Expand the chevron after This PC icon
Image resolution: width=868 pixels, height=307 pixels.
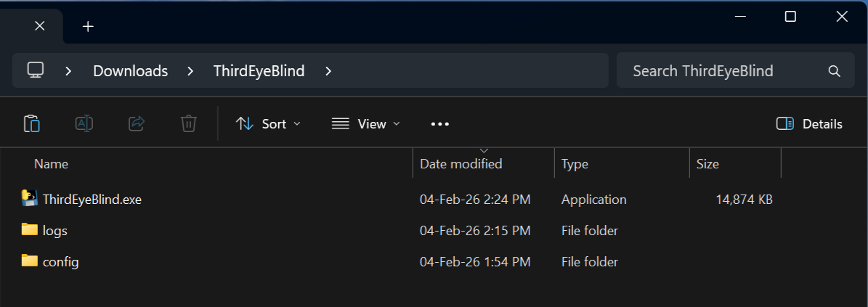[x=69, y=71]
